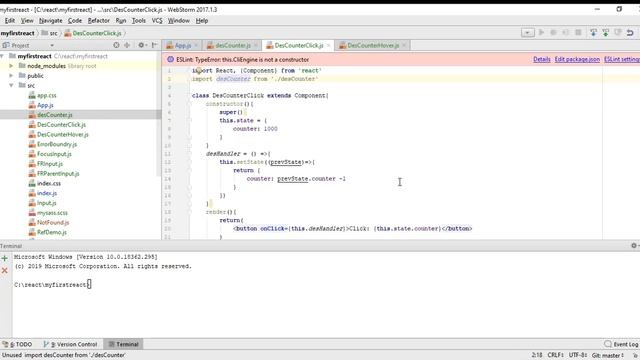Screen dimensions: 640x360
Task: Select FRParentInput.js in project tree
Action: [58, 173]
